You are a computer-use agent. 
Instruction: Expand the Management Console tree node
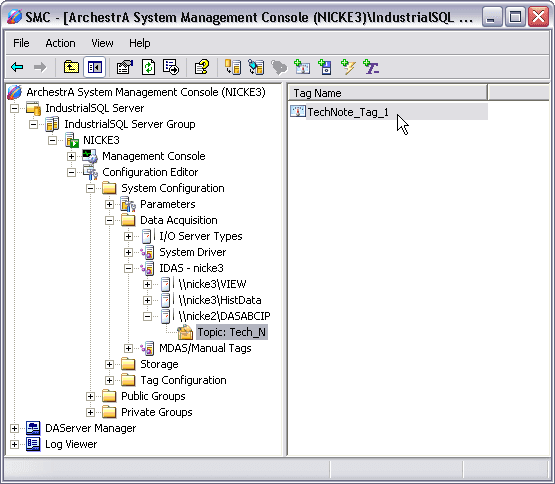(71, 156)
